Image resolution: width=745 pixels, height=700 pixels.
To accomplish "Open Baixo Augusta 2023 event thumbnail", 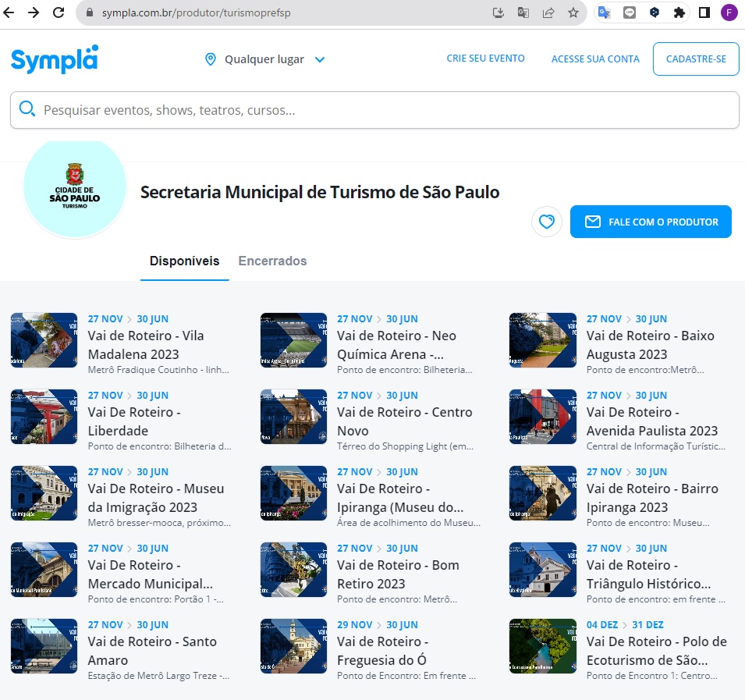I will pos(543,340).
